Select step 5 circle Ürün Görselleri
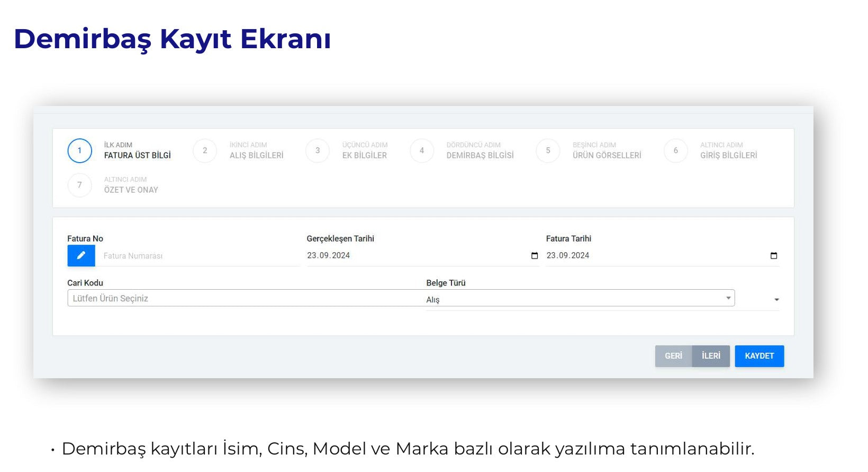The width and height of the screenshot is (868, 472). 548,150
